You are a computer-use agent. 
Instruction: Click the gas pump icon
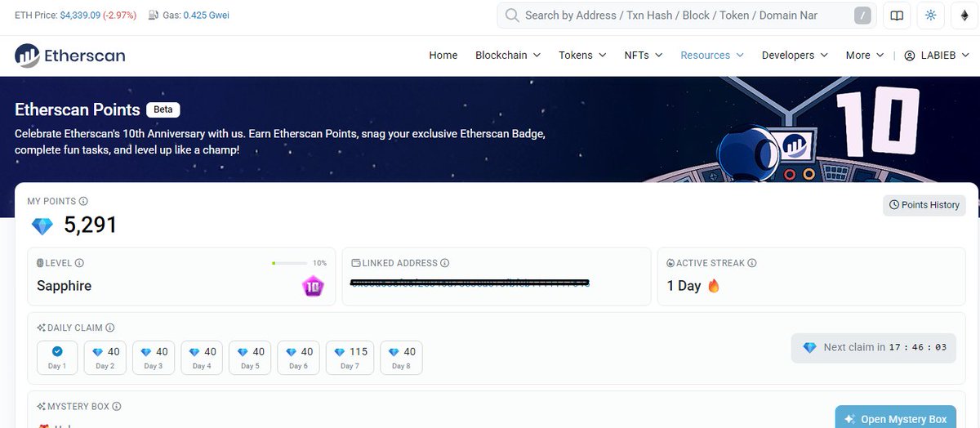[153, 16]
